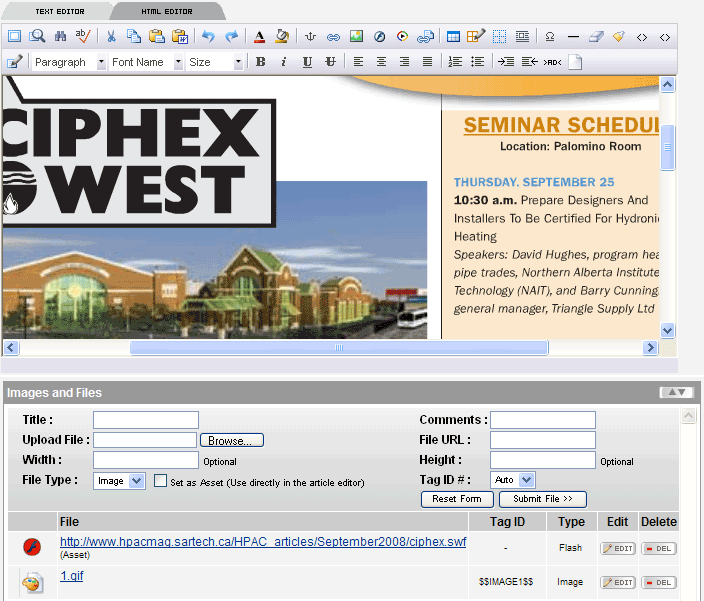Click the Submit File >> button
Viewport: 704px width, 601px height.
coord(543,499)
